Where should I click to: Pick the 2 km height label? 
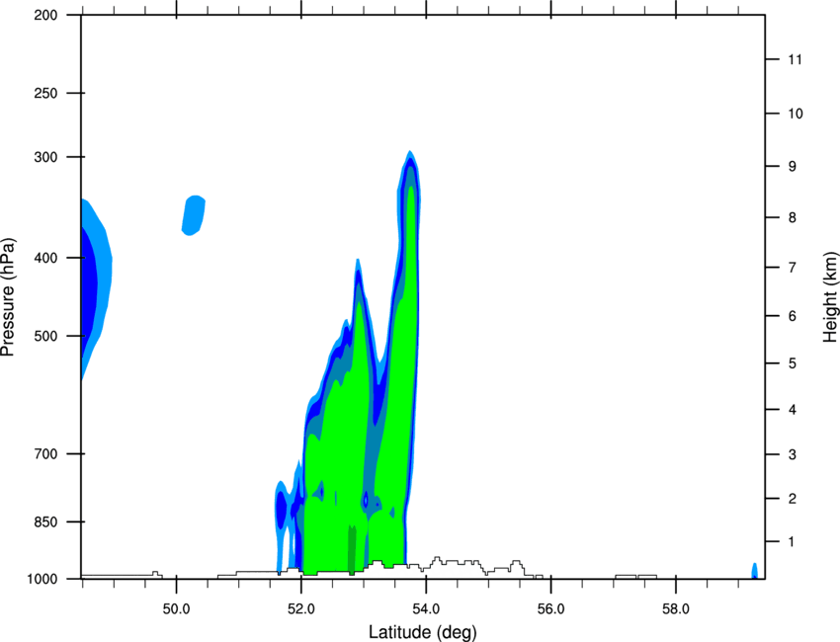pos(793,499)
